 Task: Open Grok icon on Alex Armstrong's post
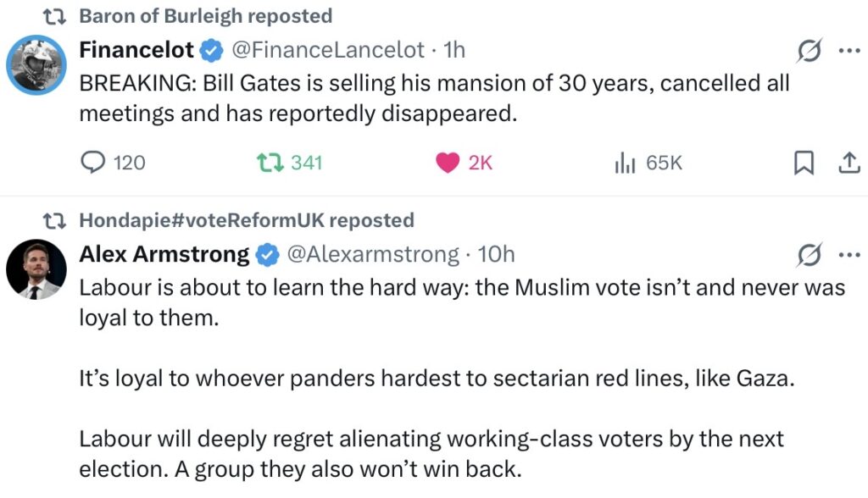click(810, 255)
